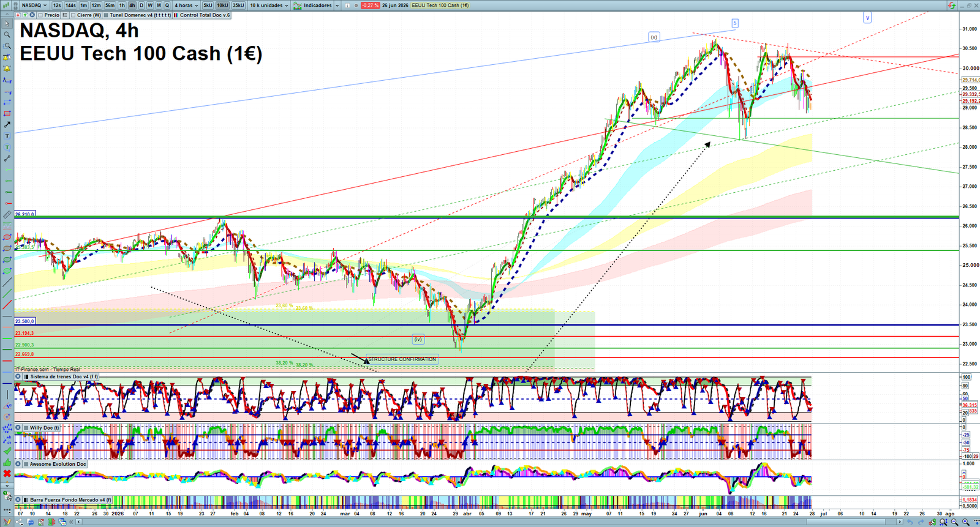Toggle the Cierre (W) checkbox

(73, 15)
